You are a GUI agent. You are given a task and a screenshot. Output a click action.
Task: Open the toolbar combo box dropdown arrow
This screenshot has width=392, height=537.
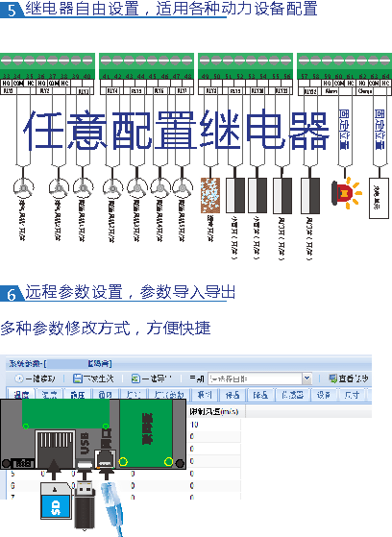(x=306, y=378)
